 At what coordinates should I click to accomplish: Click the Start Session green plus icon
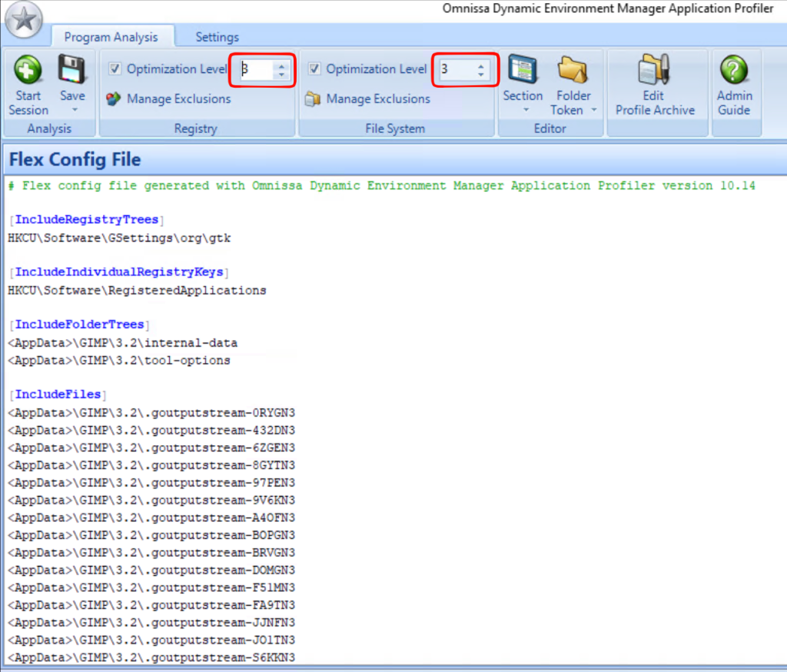[28, 69]
